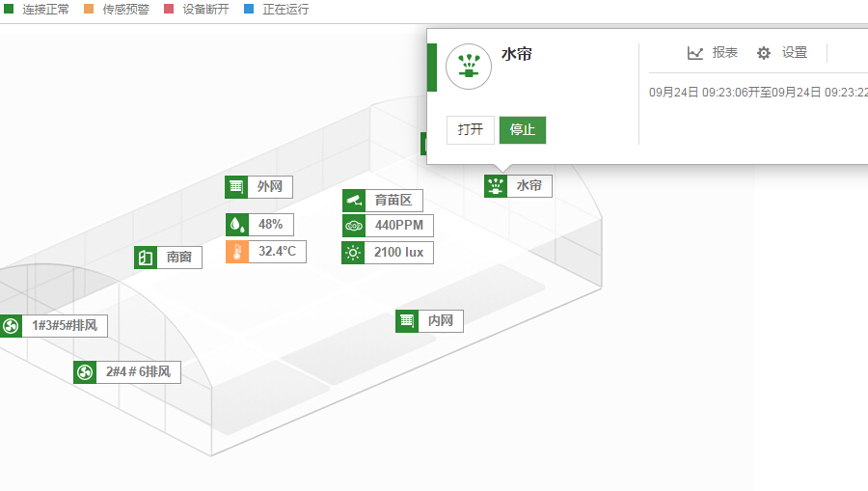
Task: Open the 报表 report tab
Action: tap(713, 53)
